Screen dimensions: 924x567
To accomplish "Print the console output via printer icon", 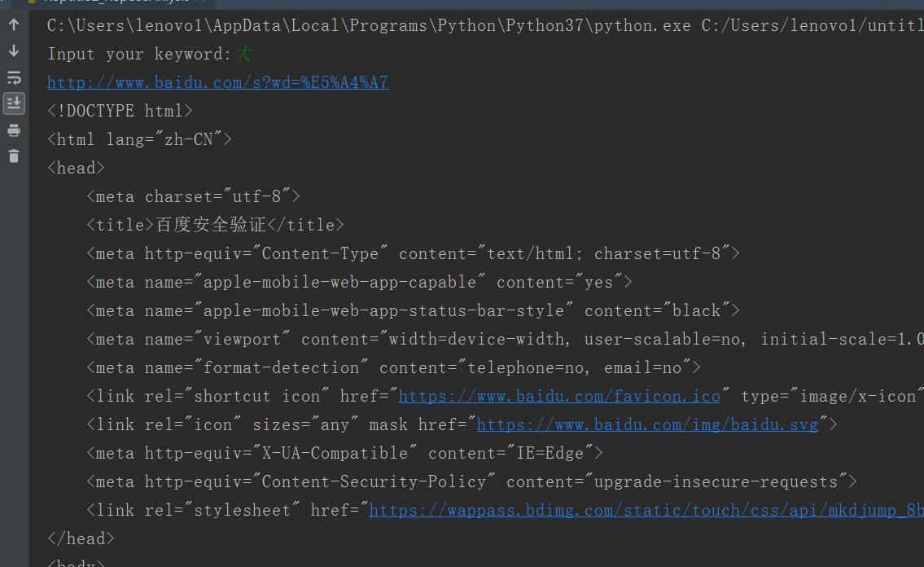I will 14,130.
